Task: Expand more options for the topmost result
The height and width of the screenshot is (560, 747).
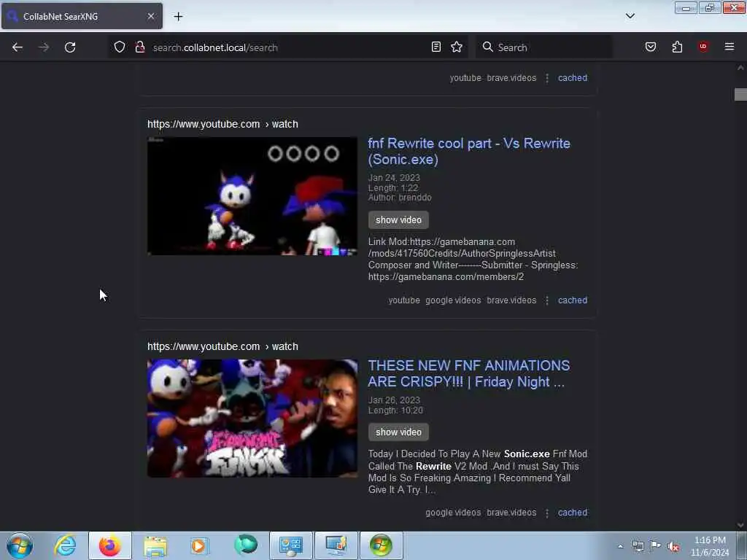Action: point(547,78)
